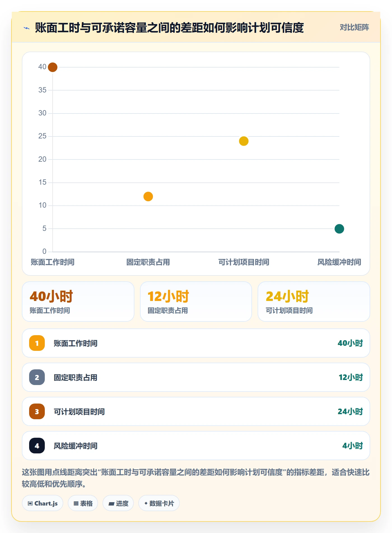This screenshot has height=533, width=392.
Task: Click the 对比矩阵 label in header
Action: tap(354, 27)
